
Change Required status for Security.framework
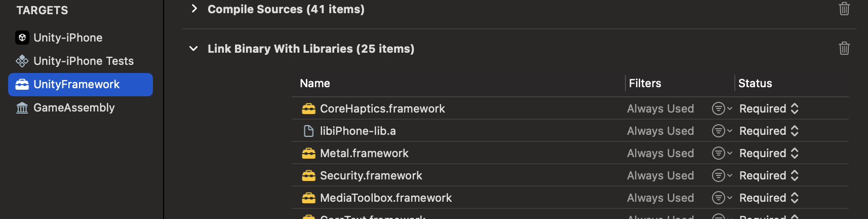769,175
